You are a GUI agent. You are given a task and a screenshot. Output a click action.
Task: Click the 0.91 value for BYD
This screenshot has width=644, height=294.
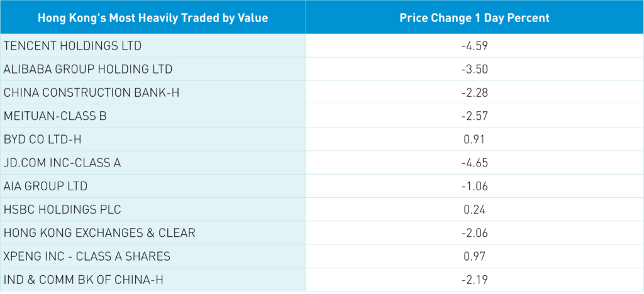pyautogui.click(x=474, y=139)
